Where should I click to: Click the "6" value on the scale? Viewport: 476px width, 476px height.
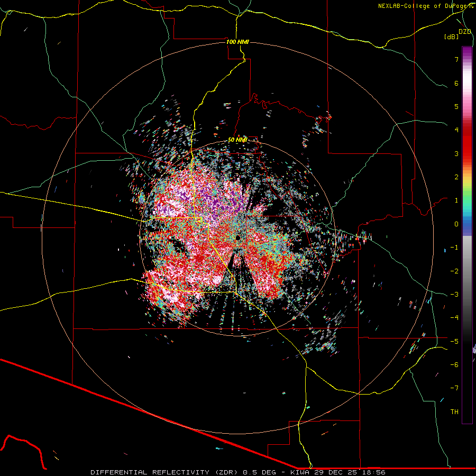point(456,83)
